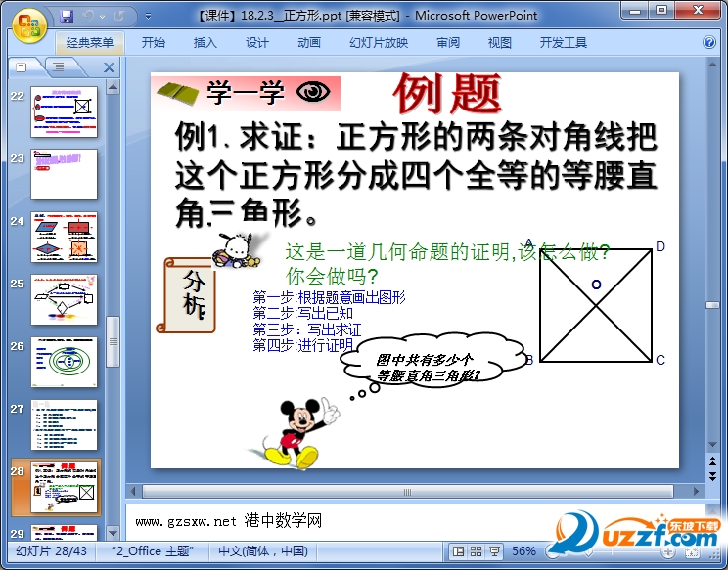Show the Outline pane tab
Screen dimensions: 728x570
[59, 67]
